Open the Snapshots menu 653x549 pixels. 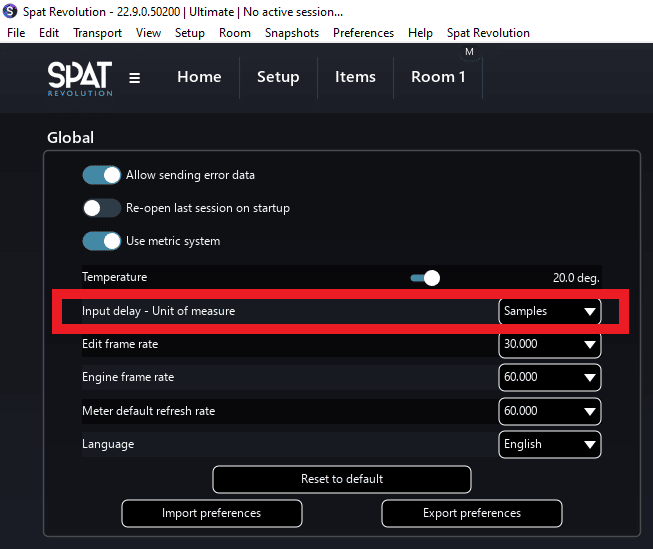click(292, 33)
